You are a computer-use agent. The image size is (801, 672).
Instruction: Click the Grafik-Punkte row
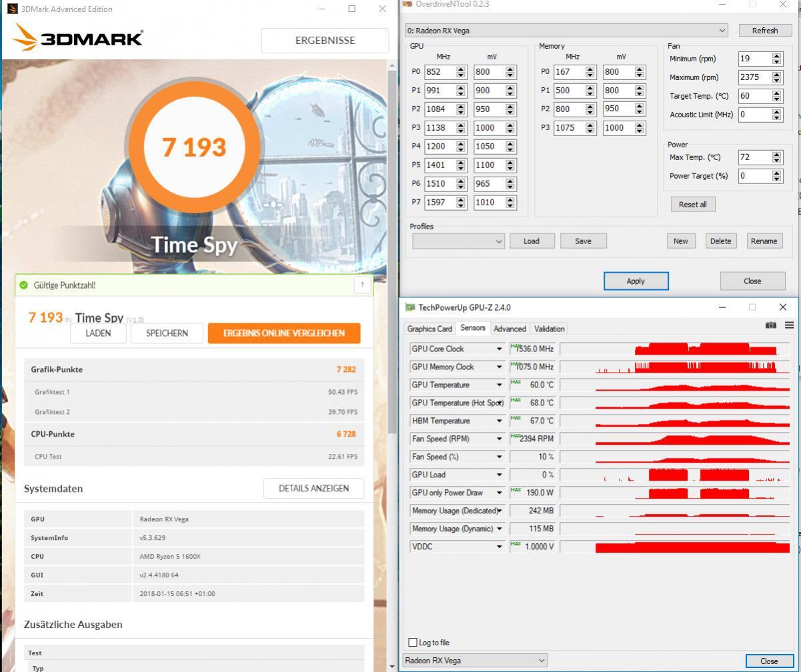194,369
